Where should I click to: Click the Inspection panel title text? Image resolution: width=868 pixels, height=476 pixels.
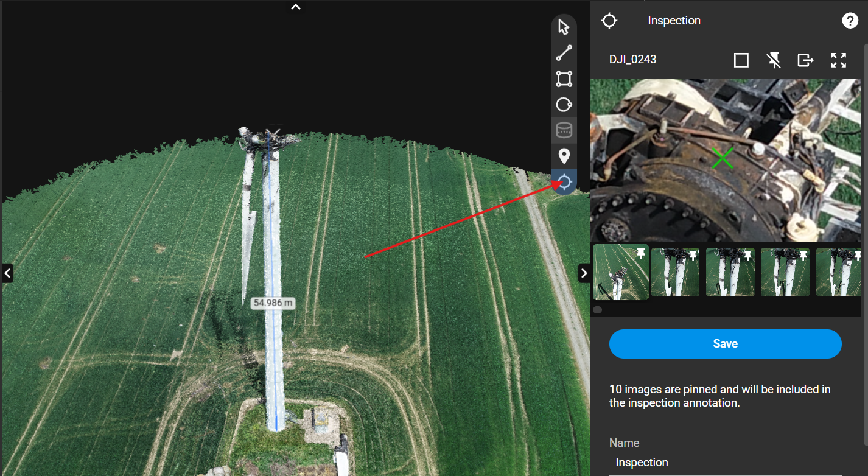674,21
